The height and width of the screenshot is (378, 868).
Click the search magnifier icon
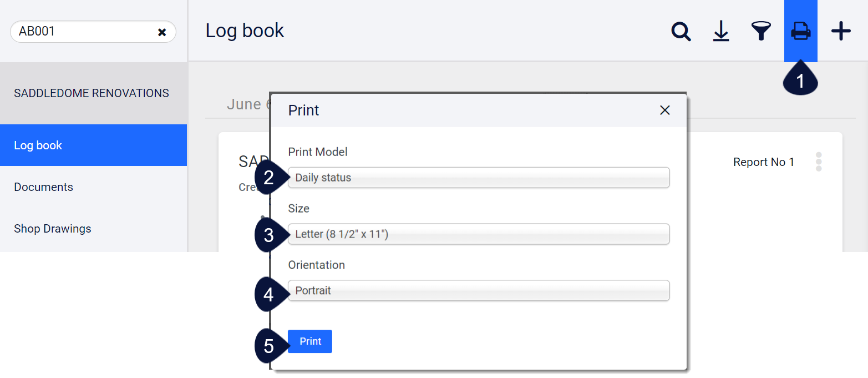pos(681,31)
